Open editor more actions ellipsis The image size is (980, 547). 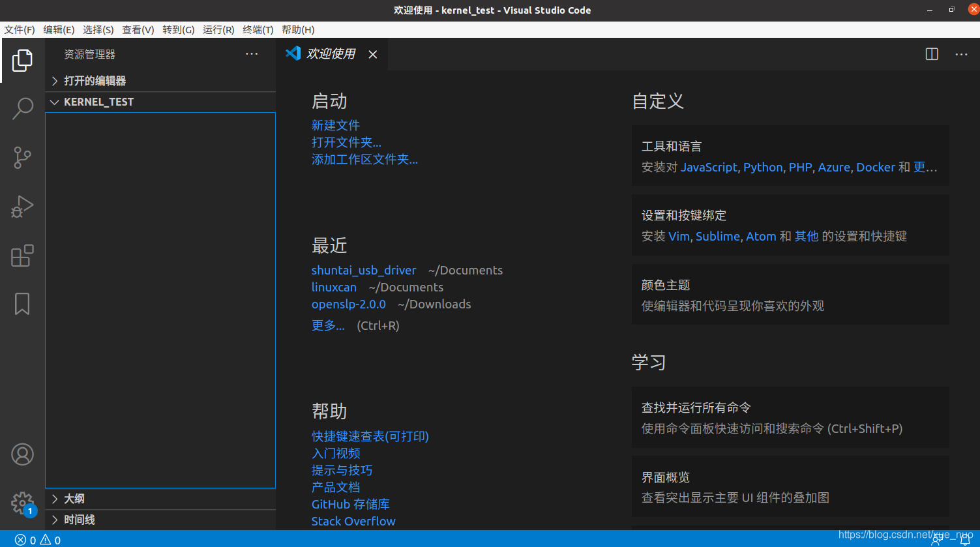(x=961, y=54)
